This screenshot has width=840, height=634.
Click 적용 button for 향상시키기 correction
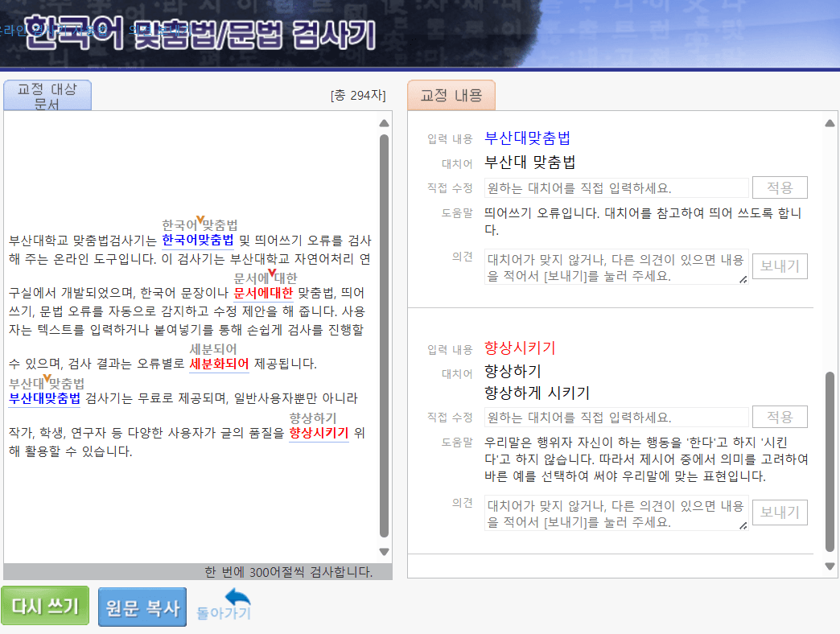[780, 417]
